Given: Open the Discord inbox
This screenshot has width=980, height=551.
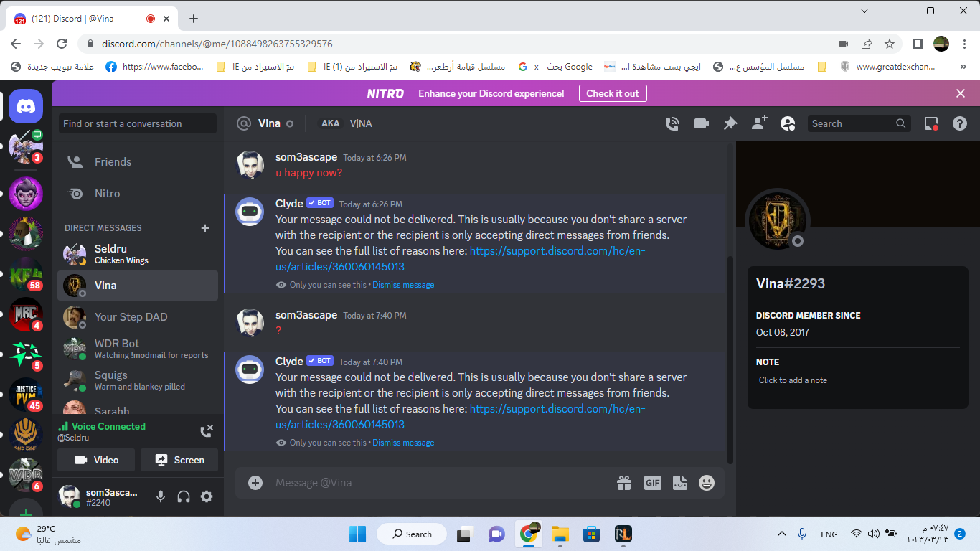Looking at the screenshot, I should pos(931,123).
